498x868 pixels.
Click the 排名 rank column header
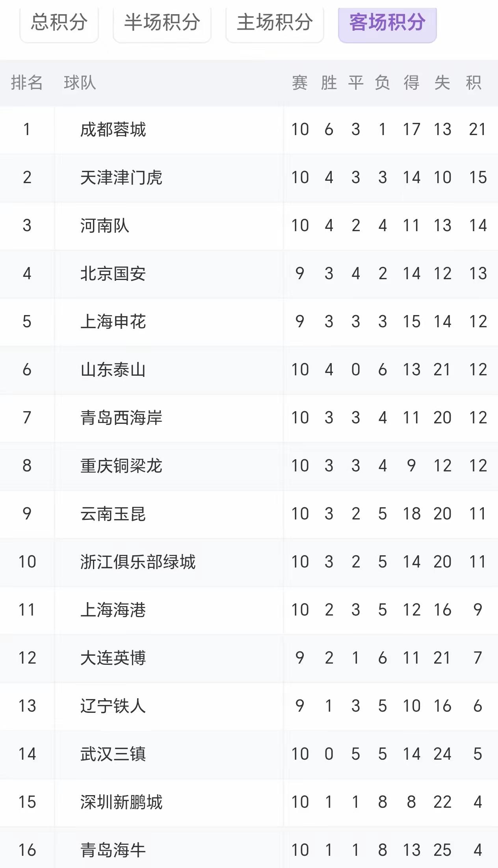coord(27,83)
